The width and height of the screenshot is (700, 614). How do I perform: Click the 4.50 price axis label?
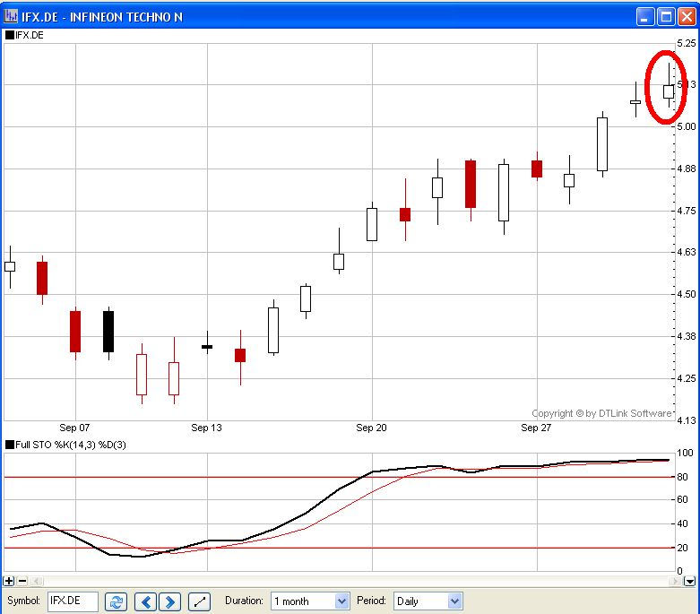tap(687, 294)
